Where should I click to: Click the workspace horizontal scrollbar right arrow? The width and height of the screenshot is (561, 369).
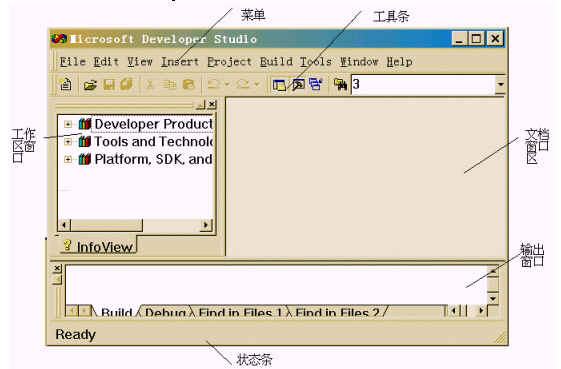[x=205, y=225]
